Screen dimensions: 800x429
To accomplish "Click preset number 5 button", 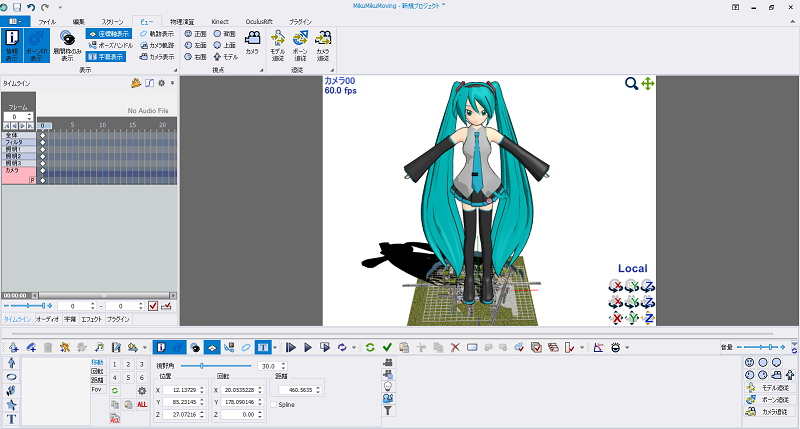I will point(129,377).
